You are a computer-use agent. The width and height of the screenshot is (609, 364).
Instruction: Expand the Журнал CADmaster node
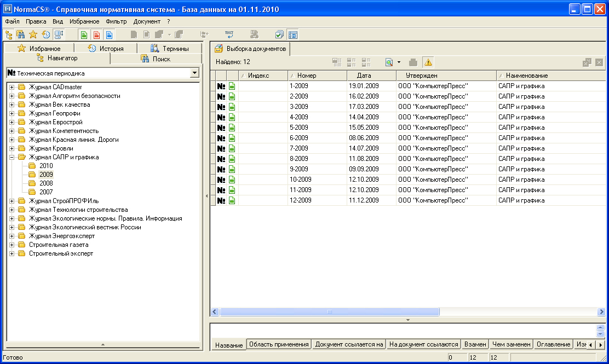click(12, 87)
